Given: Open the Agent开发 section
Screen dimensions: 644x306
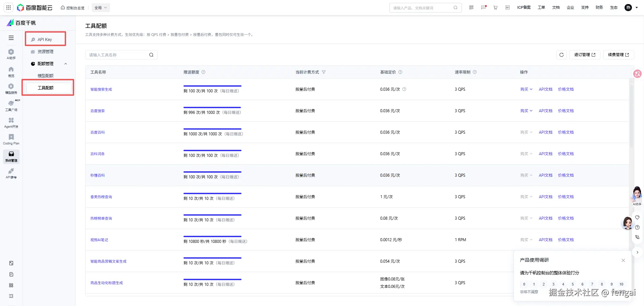Looking at the screenshot, I should click(11, 123).
